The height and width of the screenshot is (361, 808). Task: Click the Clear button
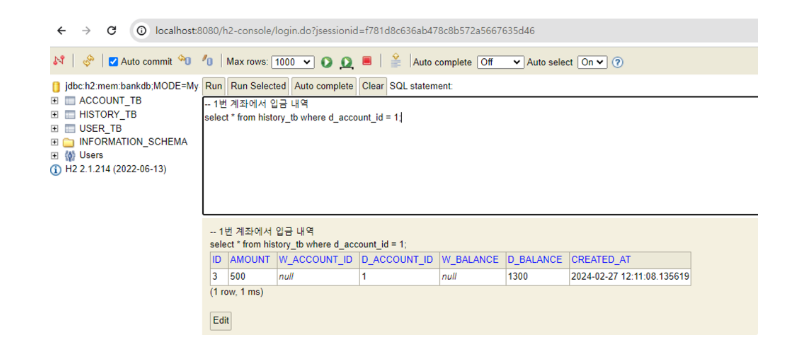pos(373,86)
